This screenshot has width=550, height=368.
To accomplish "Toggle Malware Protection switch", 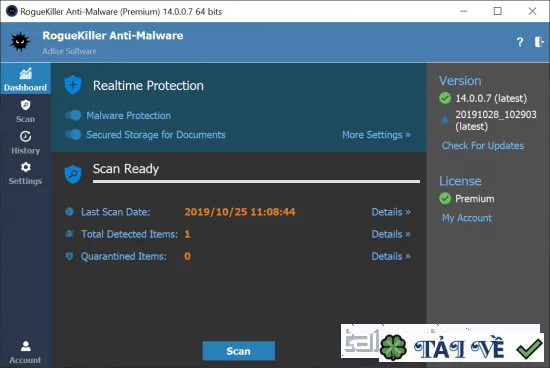I will pos(73,115).
